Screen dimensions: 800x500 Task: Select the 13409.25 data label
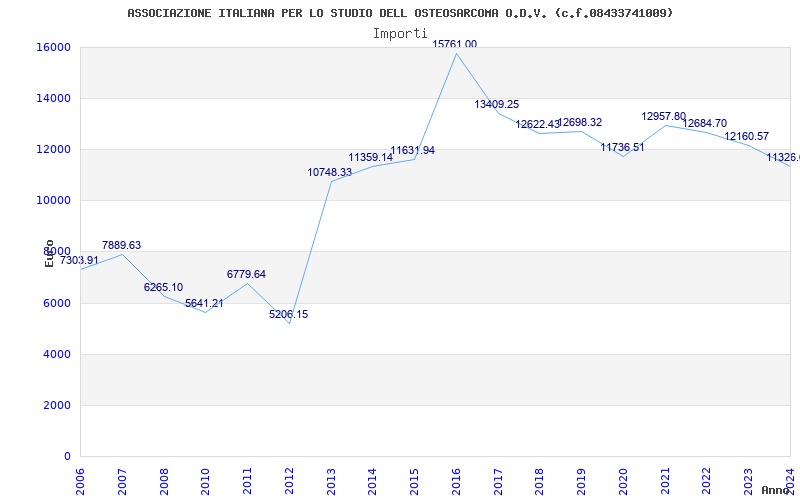496,105
